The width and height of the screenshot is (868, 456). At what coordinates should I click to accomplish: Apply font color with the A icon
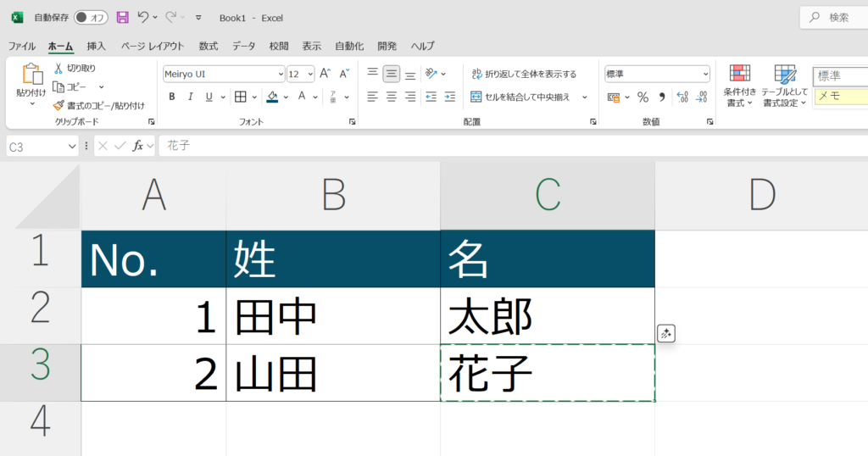pos(302,97)
